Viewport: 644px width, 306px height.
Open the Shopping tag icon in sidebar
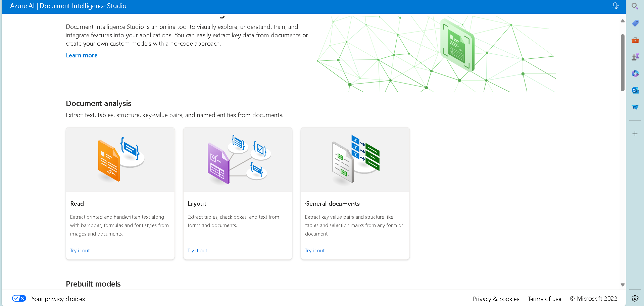tap(635, 23)
